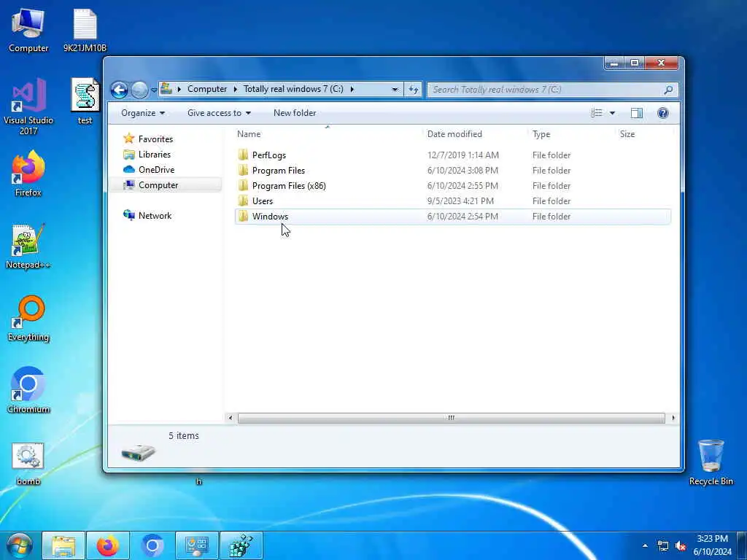Select the Windows folder icon
747x560 pixels.
[243, 216]
